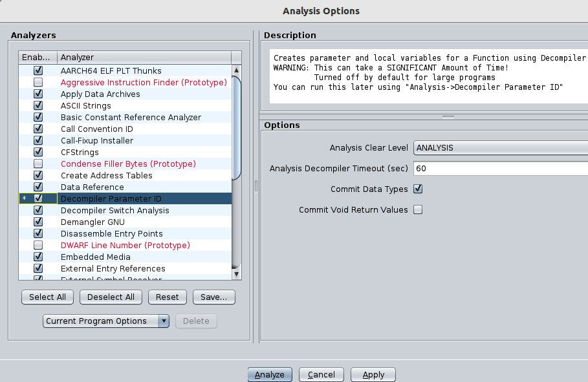Click Deselect All analyzers button
The image size is (588, 382).
(110, 297)
